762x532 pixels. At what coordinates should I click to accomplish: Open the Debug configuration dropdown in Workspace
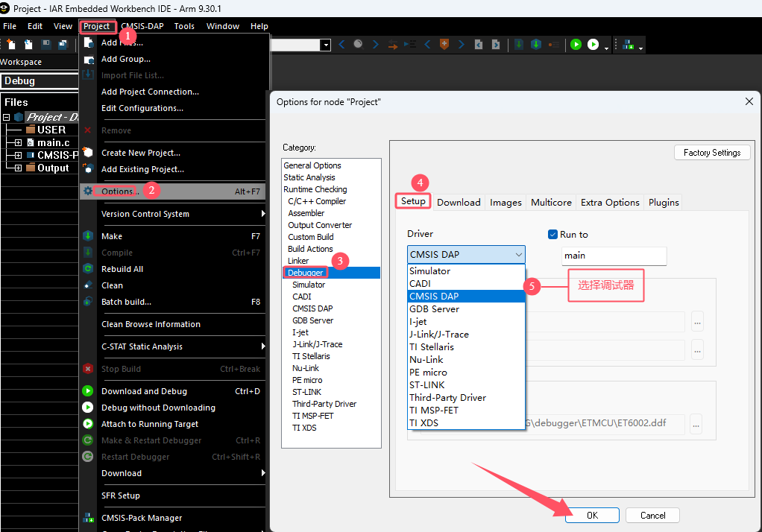click(40, 80)
